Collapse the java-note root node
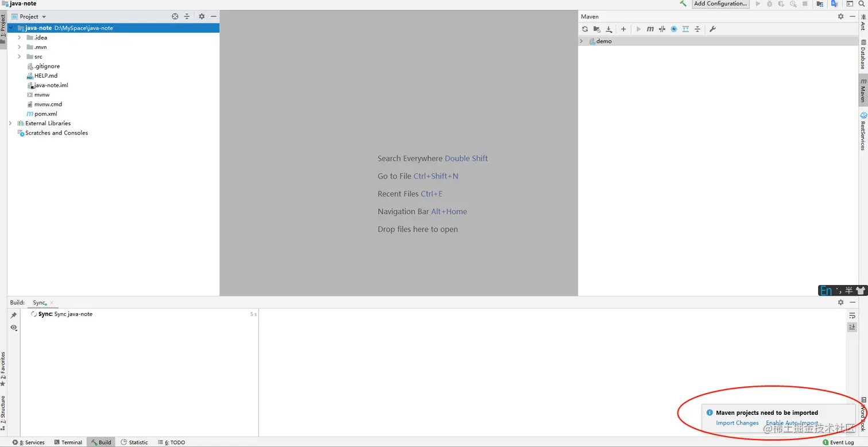 11,28
